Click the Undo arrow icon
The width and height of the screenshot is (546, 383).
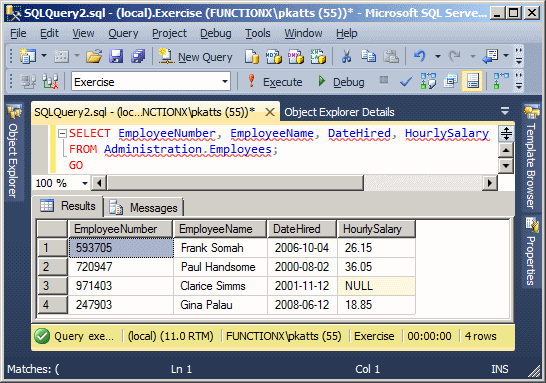pos(420,56)
